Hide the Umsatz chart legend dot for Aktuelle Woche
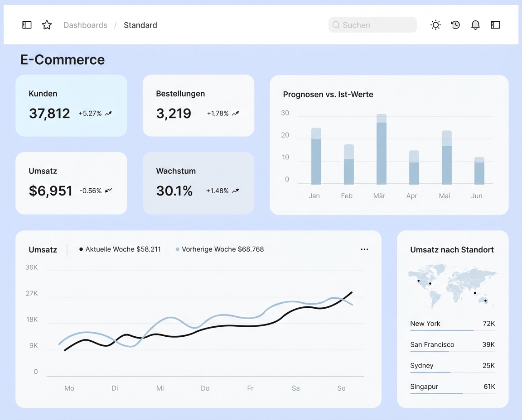 [81, 249]
